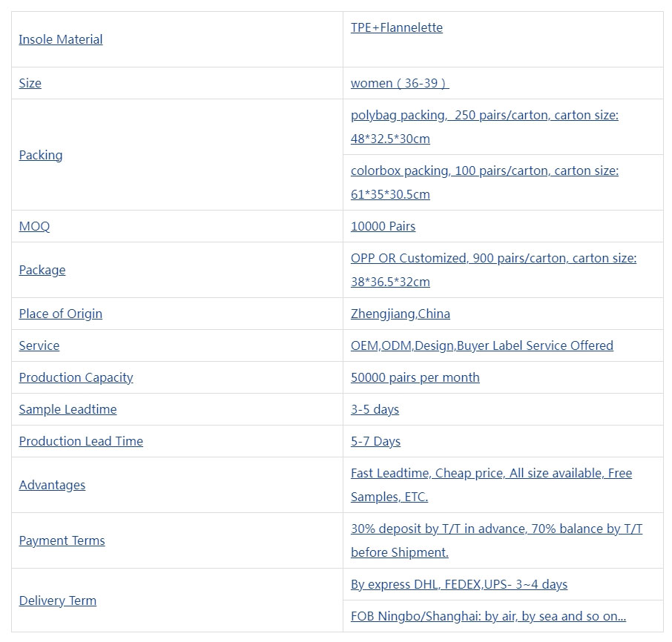This screenshot has height=642, width=672.
Task: Click the Place of Origin link
Action: pos(60,314)
